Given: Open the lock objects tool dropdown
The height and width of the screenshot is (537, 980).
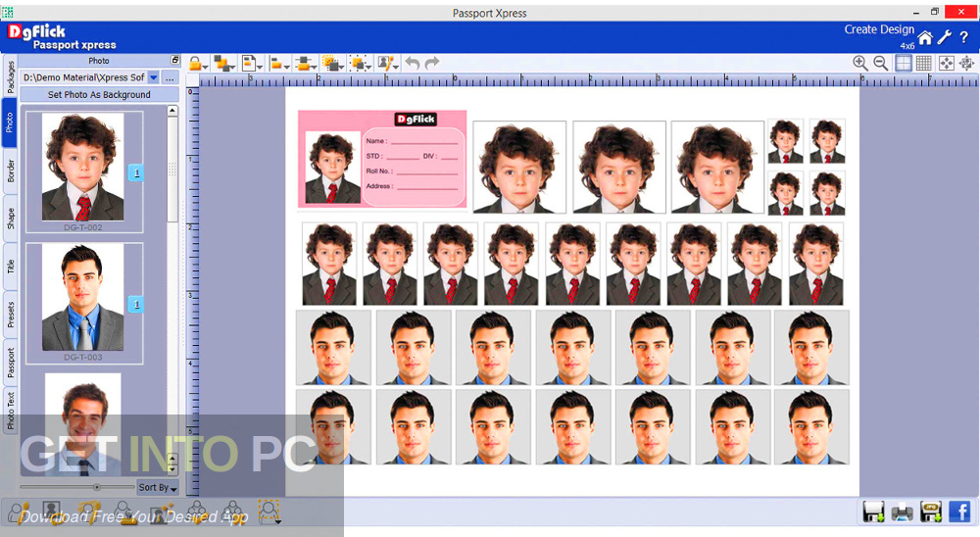Looking at the screenshot, I should coord(198,63).
